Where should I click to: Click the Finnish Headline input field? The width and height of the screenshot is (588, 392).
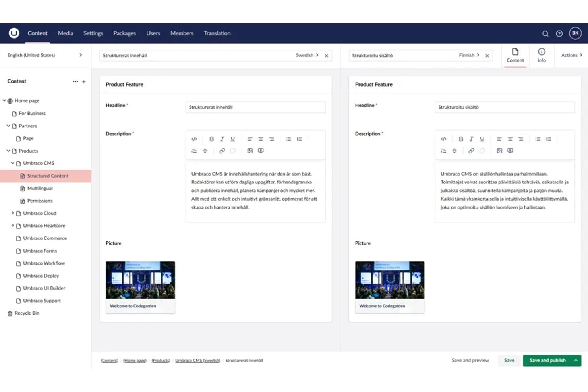click(x=505, y=107)
